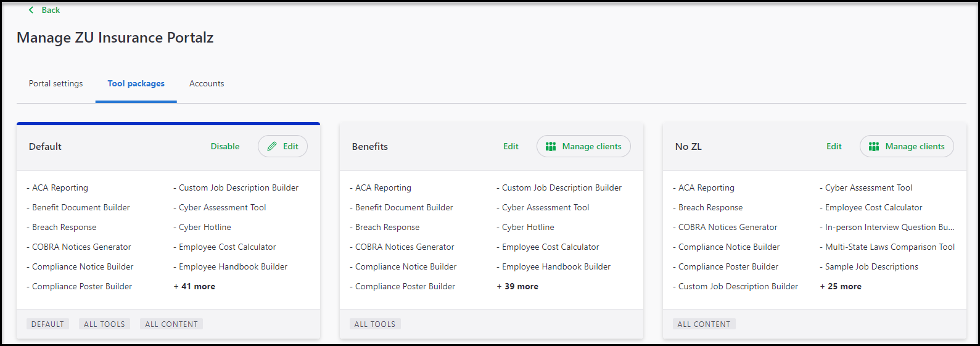Edit the Benefits package
This screenshot has height=346, width=980.
pos(511,146)
